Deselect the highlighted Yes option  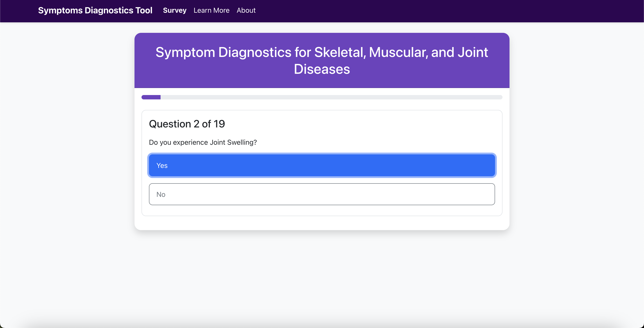click(322, 165)
